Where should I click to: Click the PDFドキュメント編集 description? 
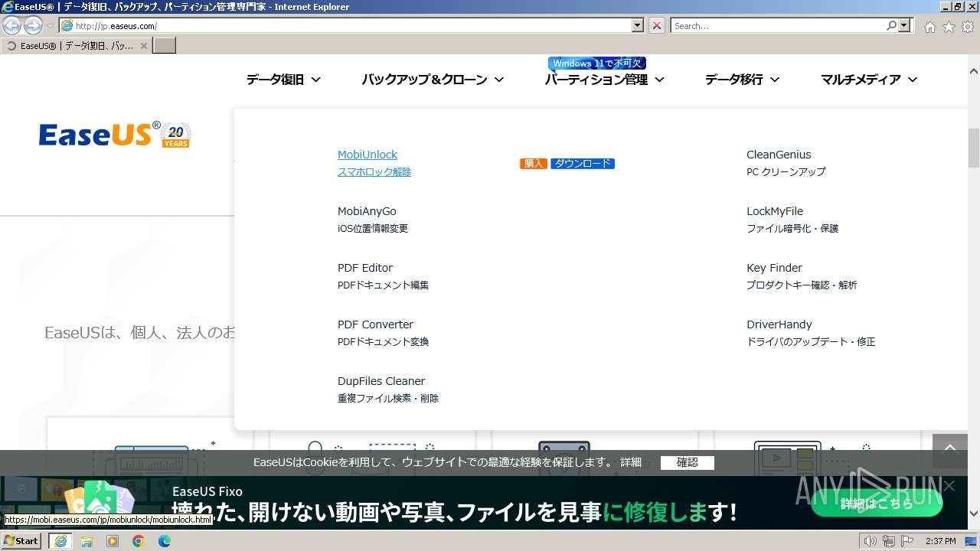(x=383, y=285)
